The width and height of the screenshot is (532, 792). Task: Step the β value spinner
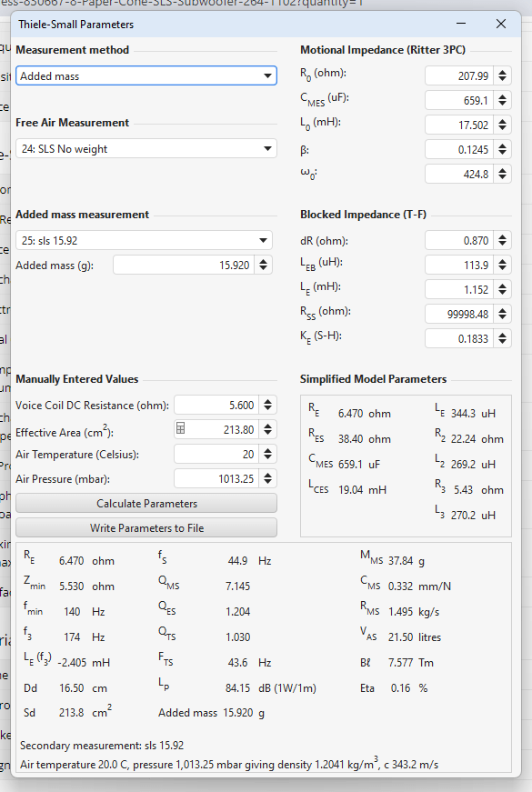[x=502, y=149]
